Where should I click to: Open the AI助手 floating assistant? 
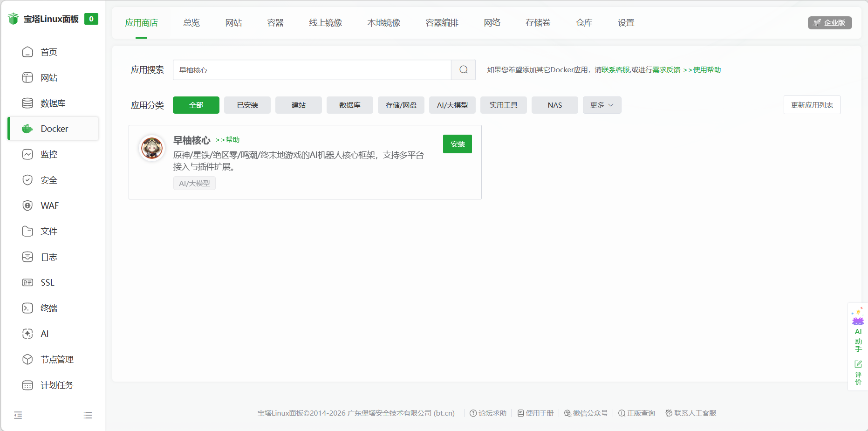pos(858,329)
